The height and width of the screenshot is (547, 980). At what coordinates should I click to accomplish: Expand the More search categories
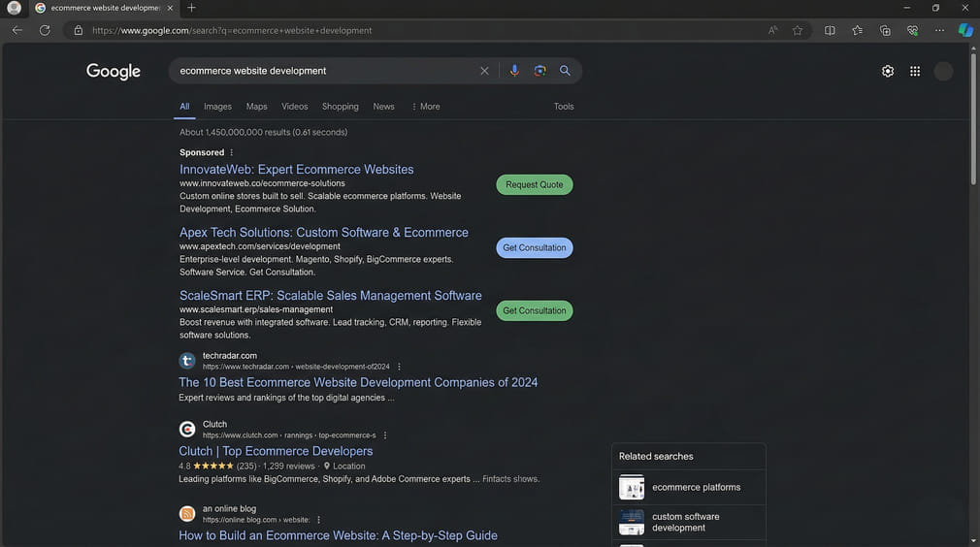point(426,106)
